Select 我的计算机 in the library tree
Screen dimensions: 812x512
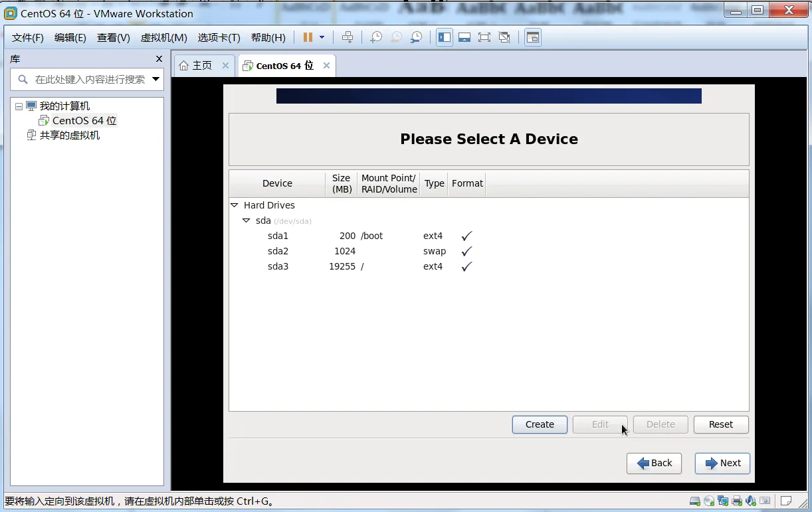click(64, 106)
